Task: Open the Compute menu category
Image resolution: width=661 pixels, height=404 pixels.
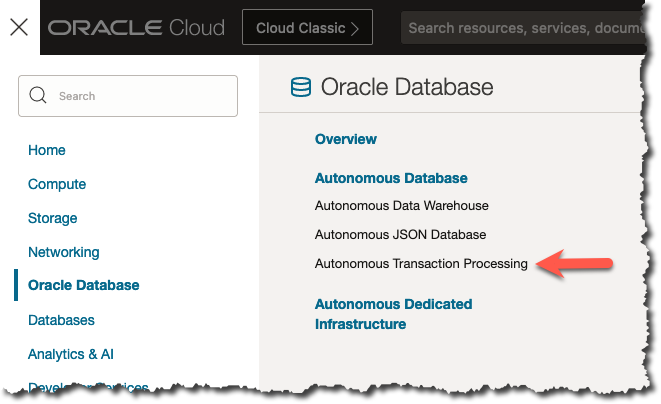Action: point(57,184)
